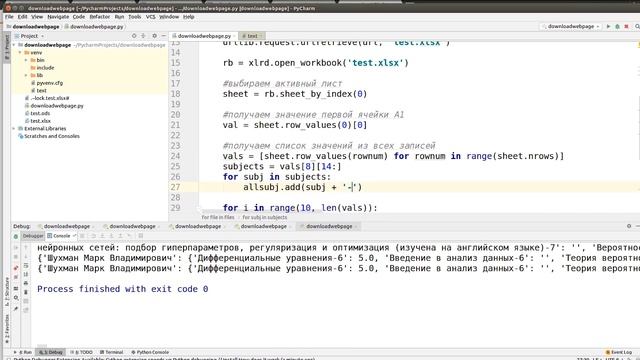The height and width of the screenshot is (360, 640).
Task: Select test.ods in the project tree
Action: (38, 113)
